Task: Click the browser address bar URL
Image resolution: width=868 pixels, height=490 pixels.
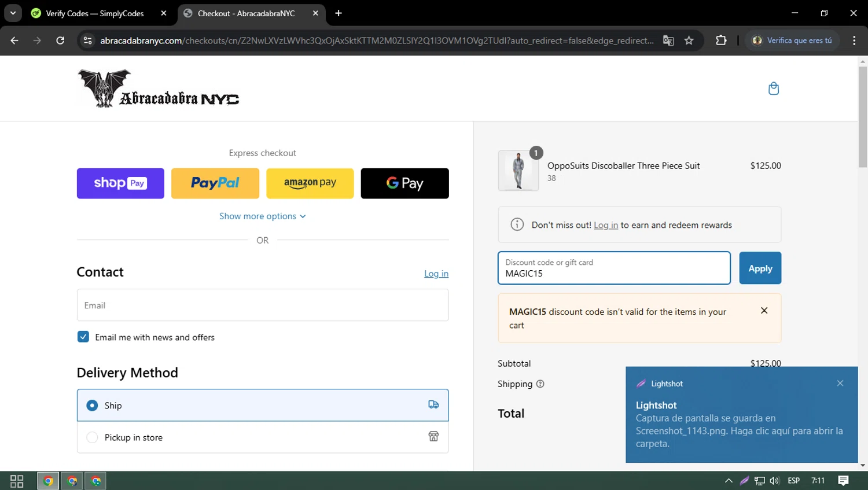Action: point(377,40)
